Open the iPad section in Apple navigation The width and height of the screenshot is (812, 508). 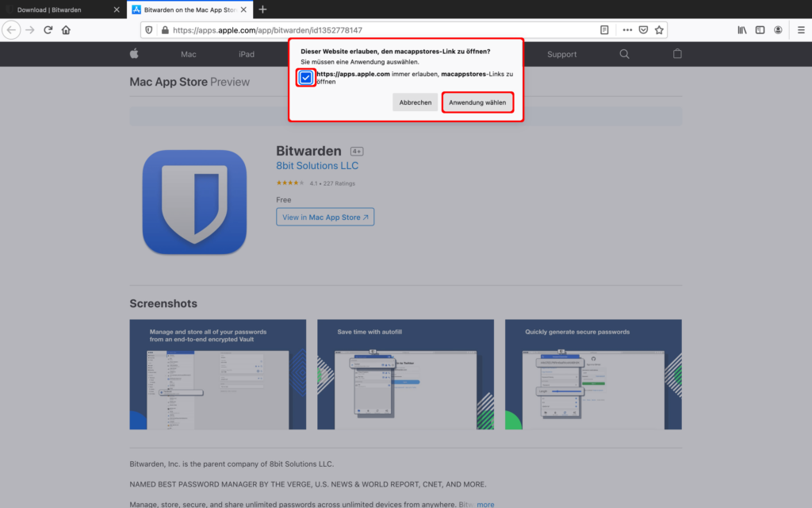coord(247,54)
